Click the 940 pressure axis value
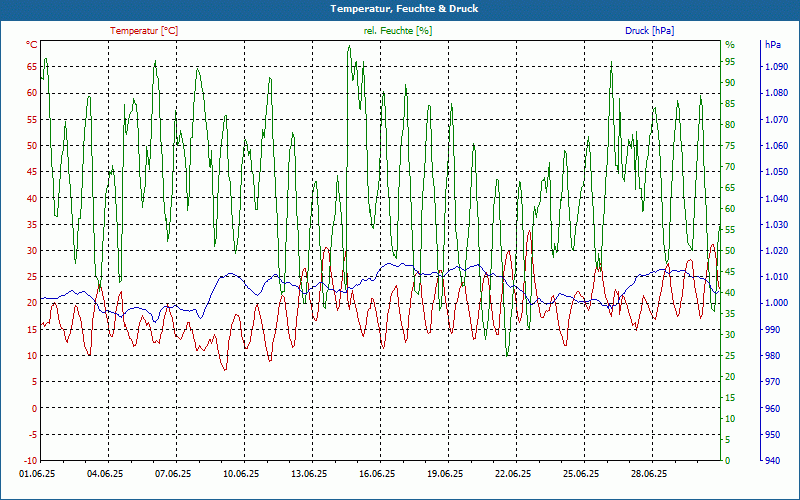This screenshot has width=800, height=500. point(772,461)
